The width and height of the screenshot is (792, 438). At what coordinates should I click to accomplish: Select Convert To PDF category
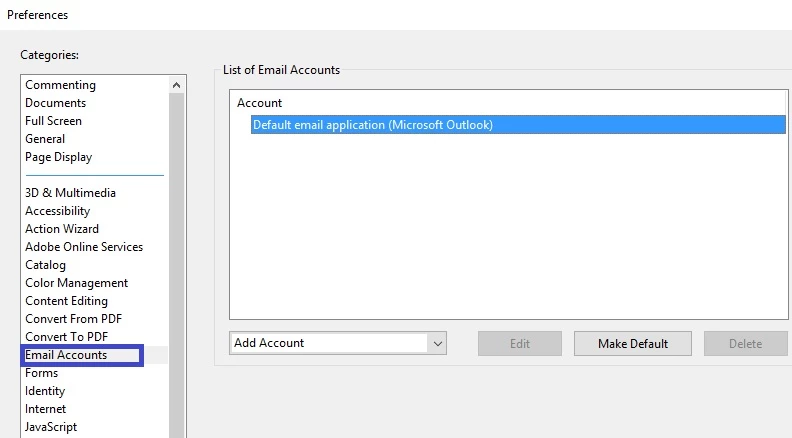(67, 337)
